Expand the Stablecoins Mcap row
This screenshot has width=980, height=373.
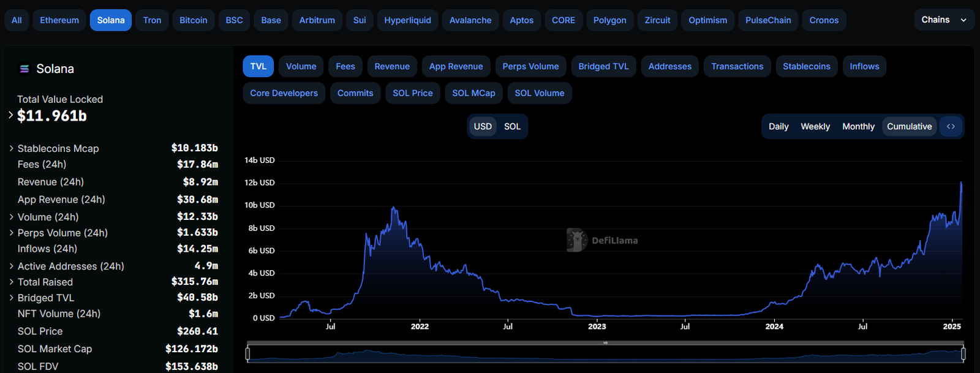11,148
